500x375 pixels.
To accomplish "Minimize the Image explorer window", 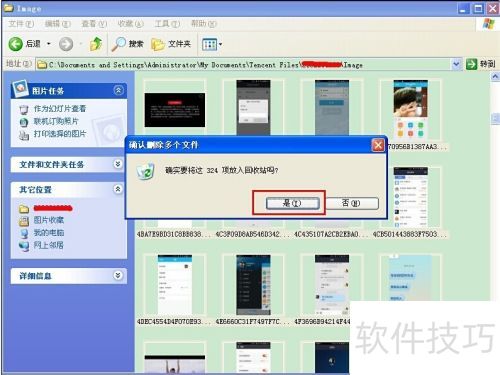I will click(x=463, y=8).
